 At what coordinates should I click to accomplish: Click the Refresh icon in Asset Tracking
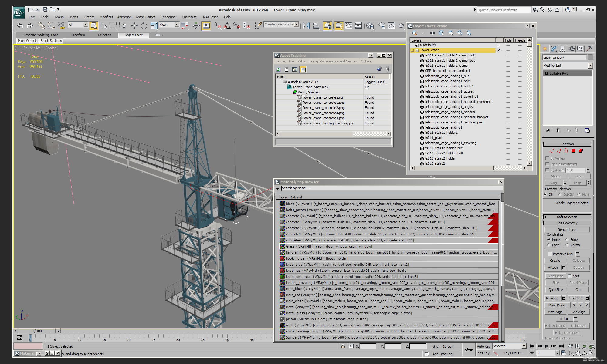[278, 69]
